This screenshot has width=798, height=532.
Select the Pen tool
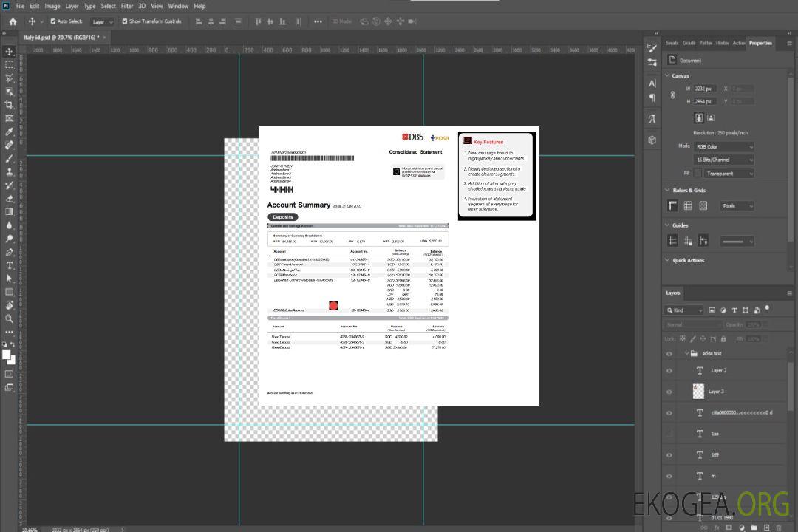[x=9, y=252]
